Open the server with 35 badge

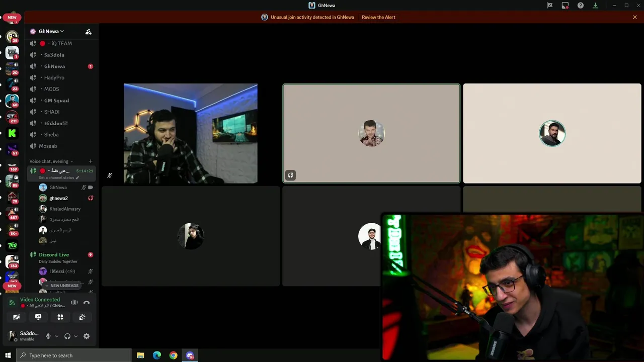click(12, 36)
